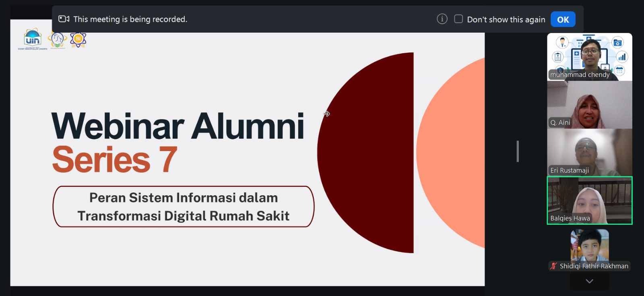Click the Webinar Alumni title text
Screen dimensions: 644x296
pos(178,126)
